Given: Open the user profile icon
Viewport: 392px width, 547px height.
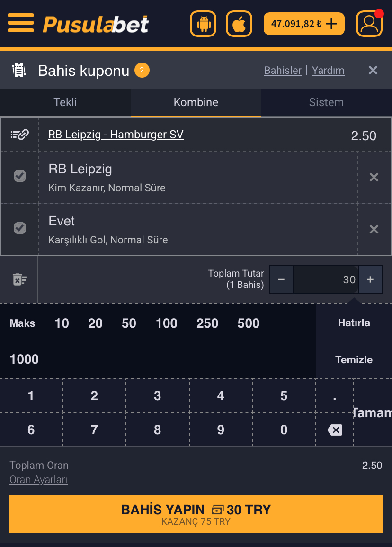Looking at the screenshot, I should click(x=369, y=24).
